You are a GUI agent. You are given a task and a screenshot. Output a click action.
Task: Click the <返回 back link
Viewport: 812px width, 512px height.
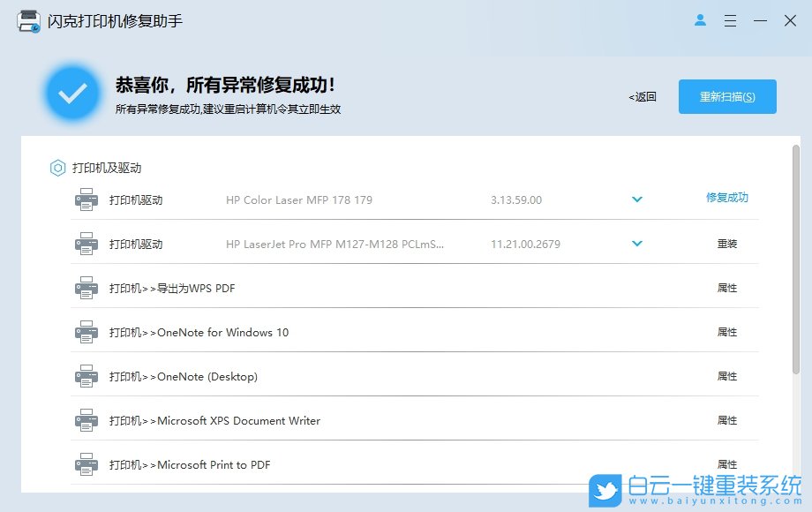(x=642, y=97)
